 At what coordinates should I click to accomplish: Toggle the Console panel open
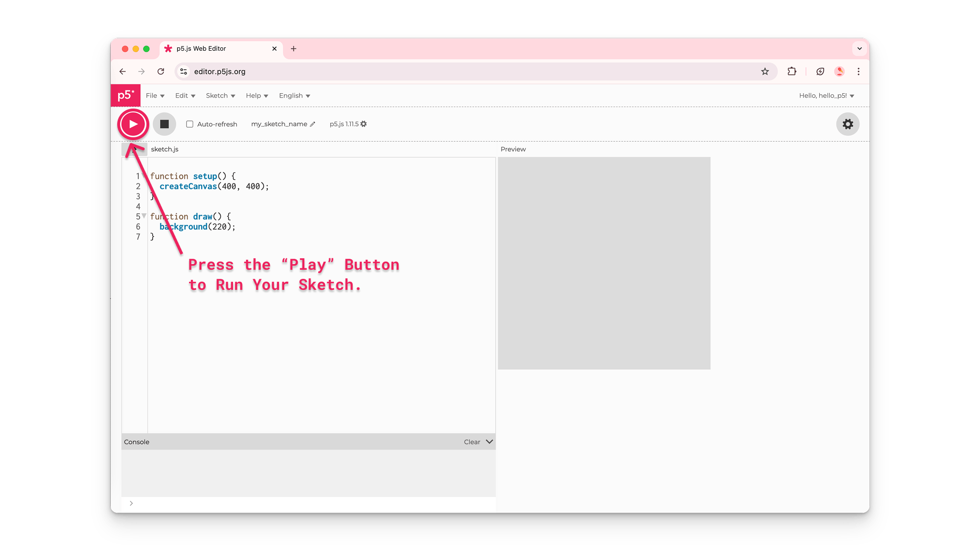pos(489,442)
